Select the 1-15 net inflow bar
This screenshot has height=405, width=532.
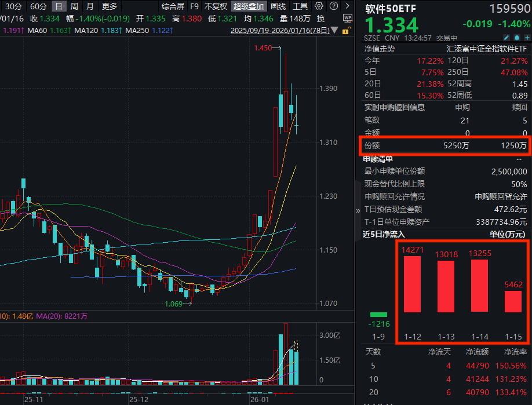coord(513,301)
